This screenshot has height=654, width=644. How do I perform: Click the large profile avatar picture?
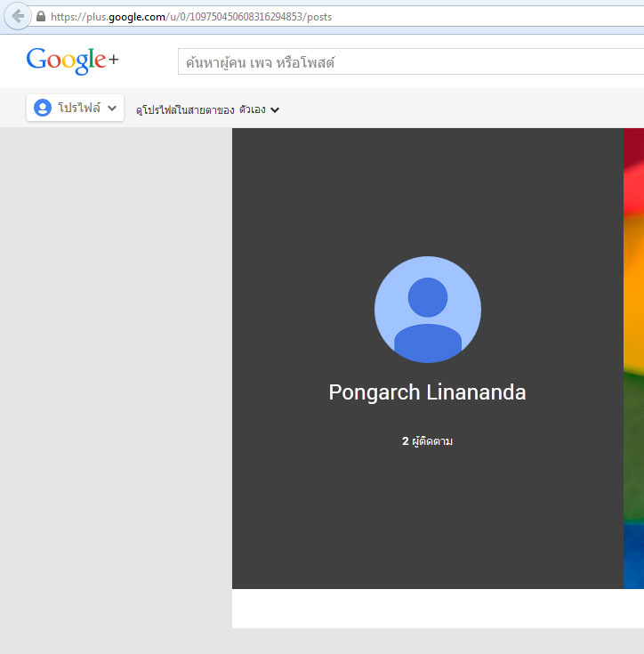[428, 310]
